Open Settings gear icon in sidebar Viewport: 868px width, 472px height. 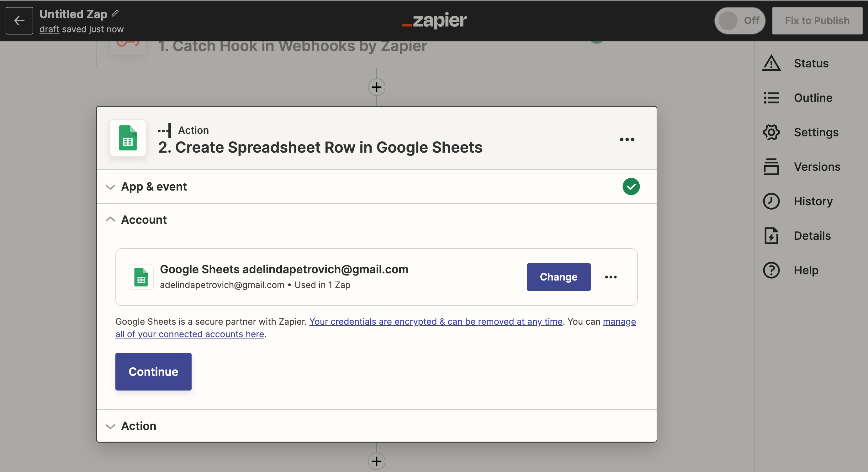point(771,132)
